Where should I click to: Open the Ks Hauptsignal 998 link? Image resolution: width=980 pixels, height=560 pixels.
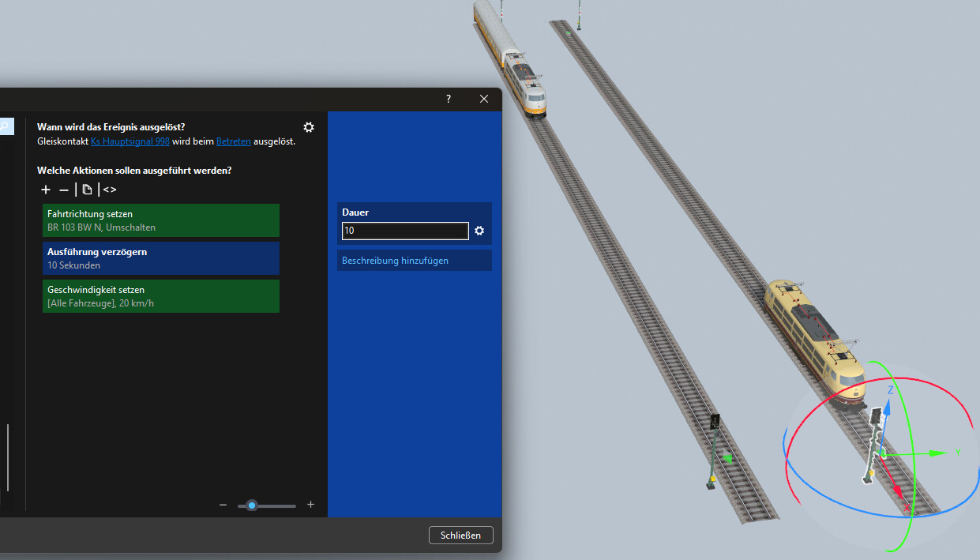point(130,141)
